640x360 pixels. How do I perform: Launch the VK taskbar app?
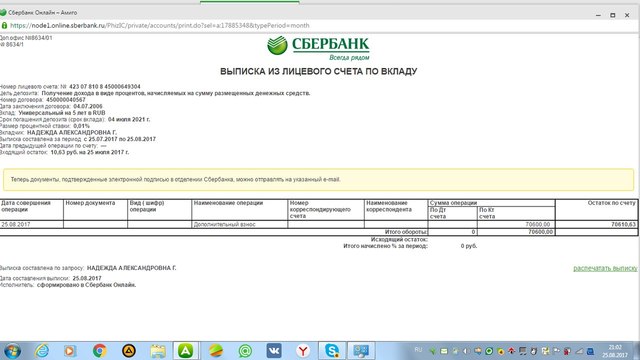[274, 351]
